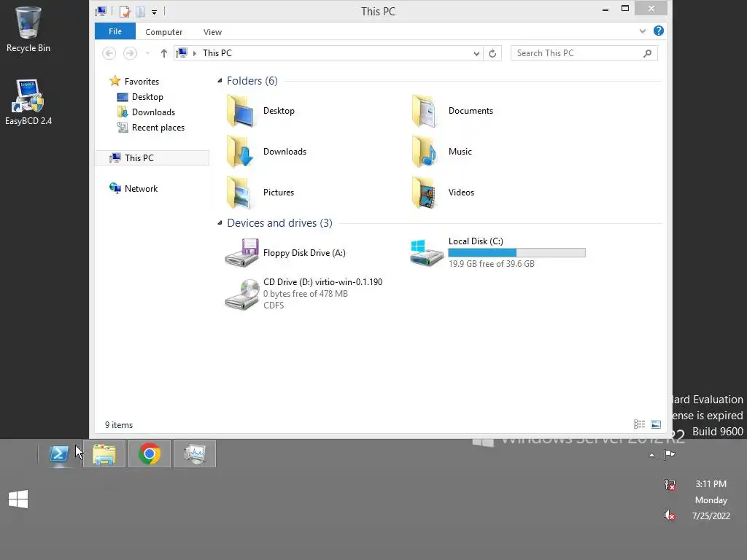Click Local Disk (C:) capacity bar
The width and height of the screenshot is (747, 560).
tap(517, 253)
